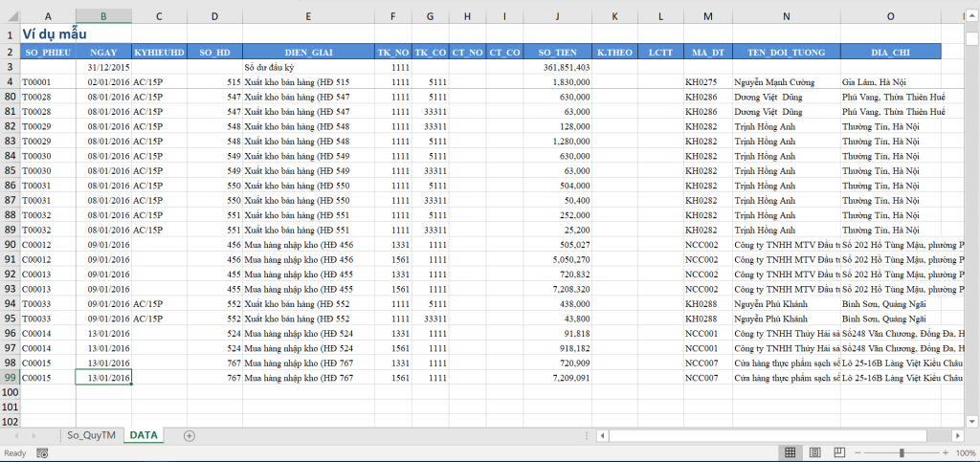Select row 99 header
Screen dimensions: 980x462
(x=10, y=377)
